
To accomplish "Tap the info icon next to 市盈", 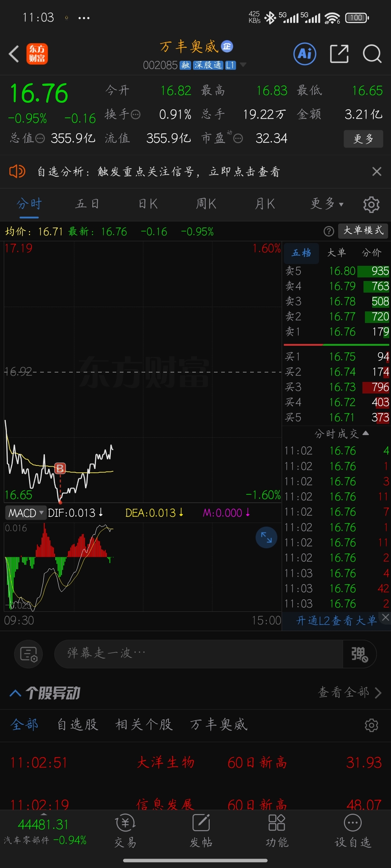I will coord(238,139).
